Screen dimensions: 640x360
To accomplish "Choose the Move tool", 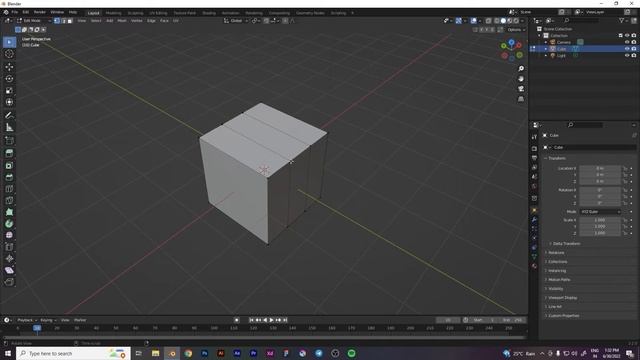I will point(9,67).
